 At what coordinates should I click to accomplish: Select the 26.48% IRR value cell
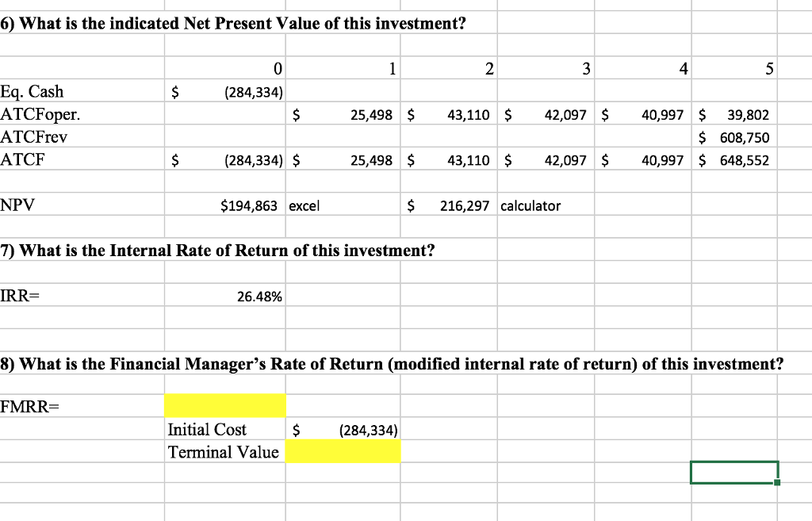click(x=254, y=297)
